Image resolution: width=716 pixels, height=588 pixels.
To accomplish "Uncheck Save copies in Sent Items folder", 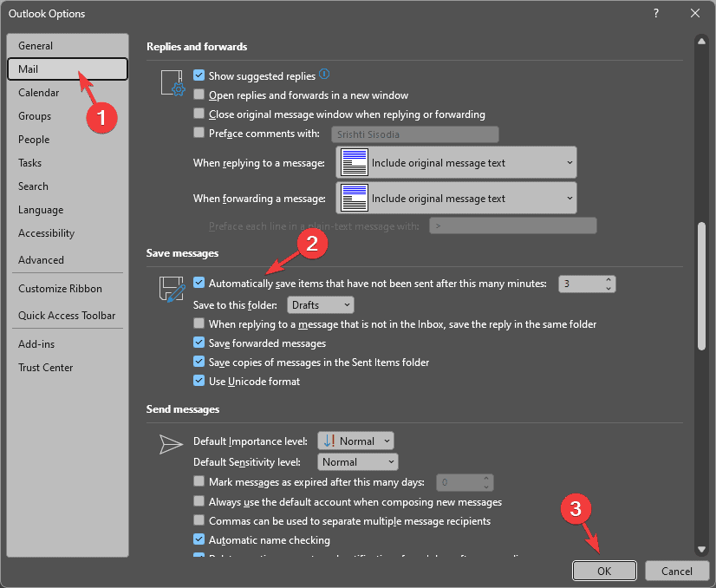I will coord(199,362).
